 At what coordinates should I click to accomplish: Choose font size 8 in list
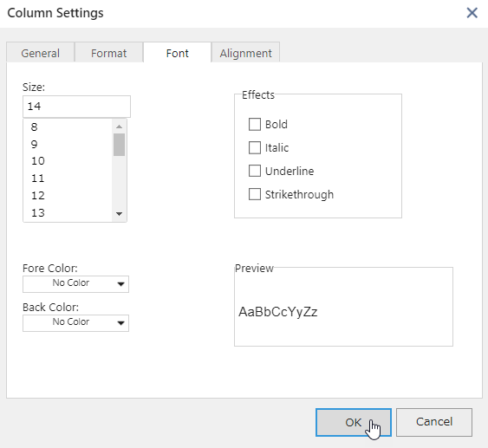(68, 127)
